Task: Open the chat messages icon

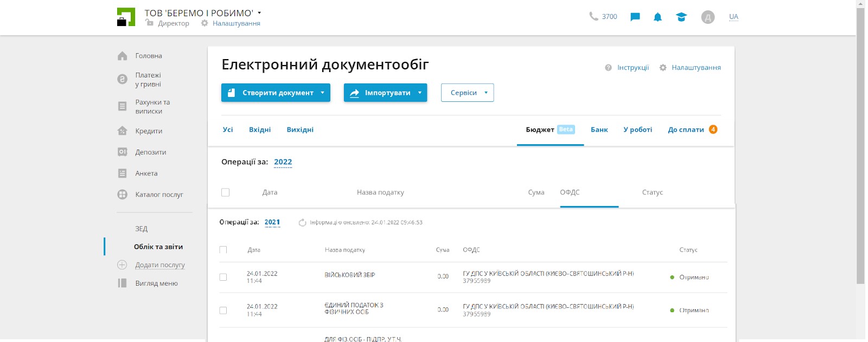Action: tap(635, 17)
